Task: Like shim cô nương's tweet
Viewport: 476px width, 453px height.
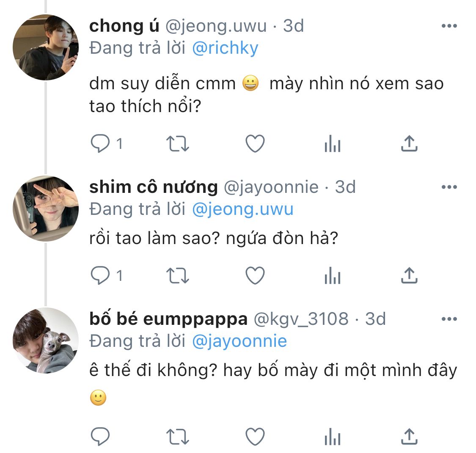Action: [x=255, y=276]
